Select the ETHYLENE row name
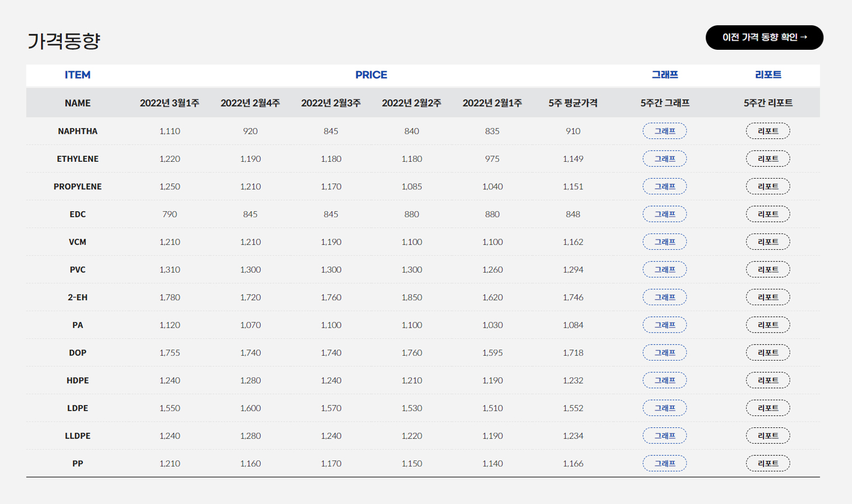Screen dimensions: 852x504 77,158
